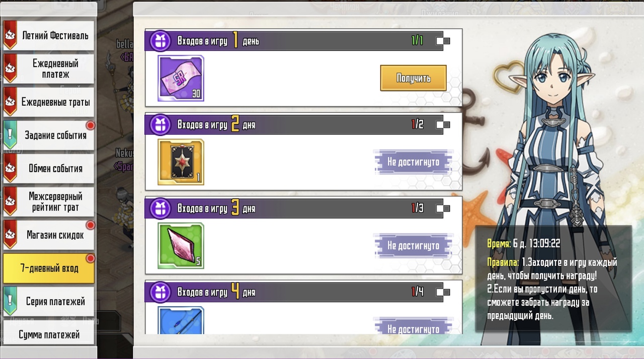
Task: Open the Ежедневный платеж tab
Action: (49, 69)
